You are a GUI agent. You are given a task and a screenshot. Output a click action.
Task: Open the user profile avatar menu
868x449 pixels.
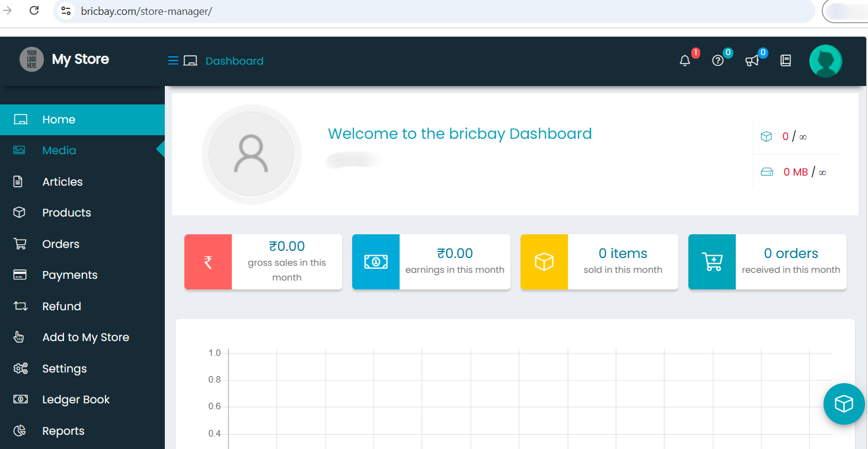click(825, 61)
